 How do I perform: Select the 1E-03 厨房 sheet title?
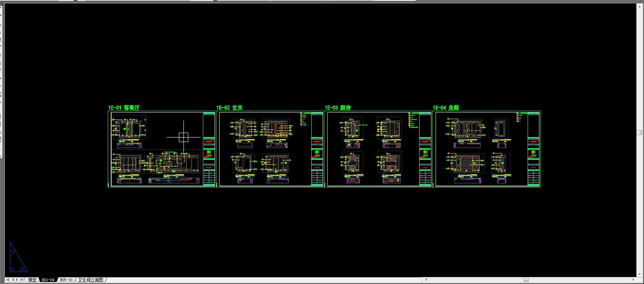point(338,108)
